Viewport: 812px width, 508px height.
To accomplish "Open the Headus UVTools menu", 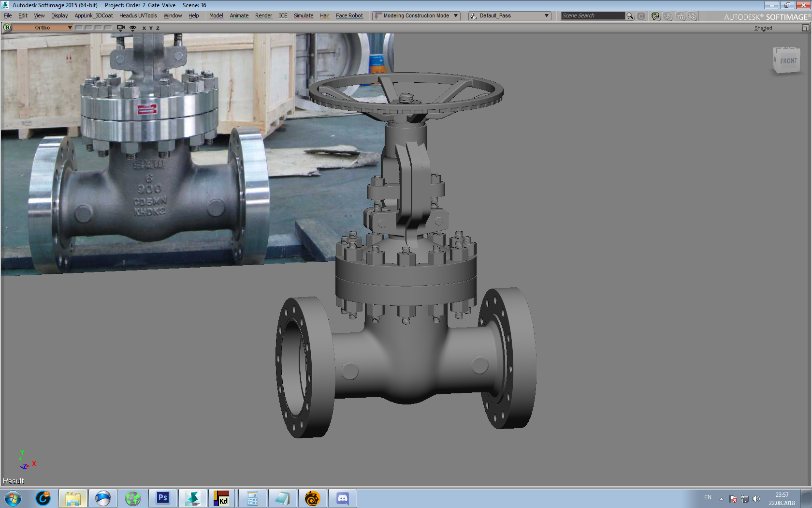I will tap(138, 16).
